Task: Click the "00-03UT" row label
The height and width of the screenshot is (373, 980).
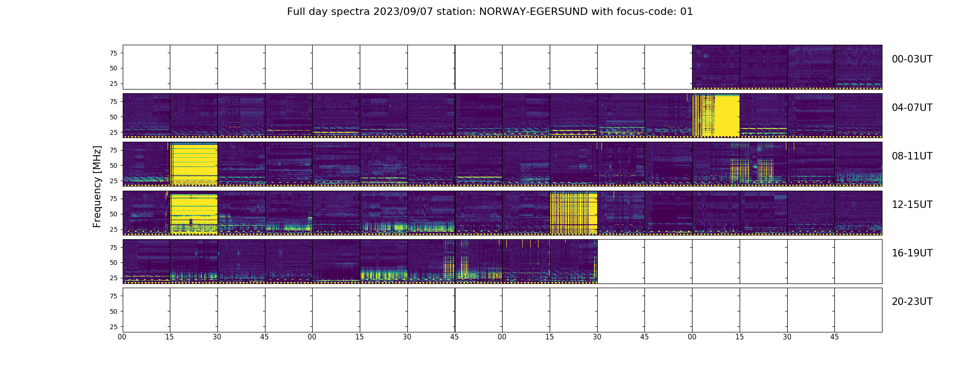Action: [x=912, y=59]
